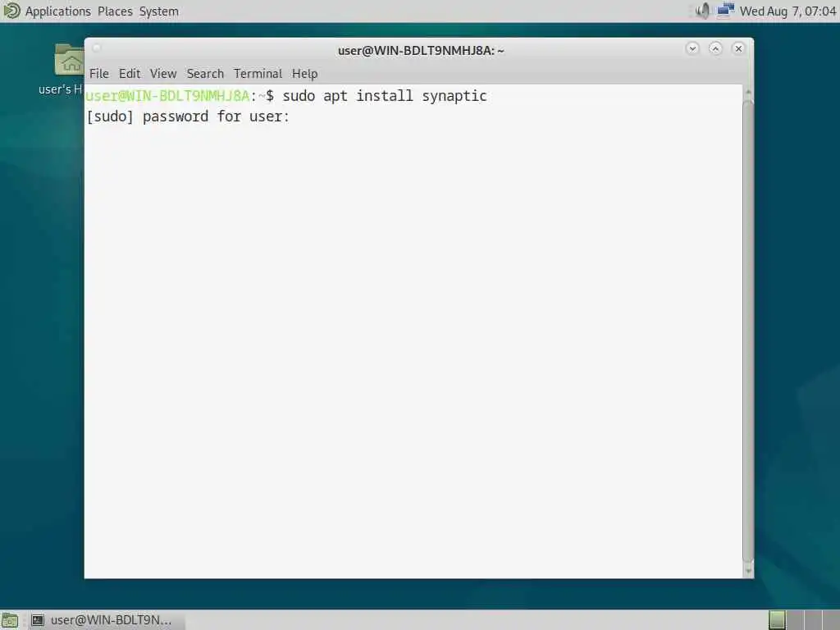Open the Search menu in terminal
Screen dimensions: 840x630
[x=205, y=73]
